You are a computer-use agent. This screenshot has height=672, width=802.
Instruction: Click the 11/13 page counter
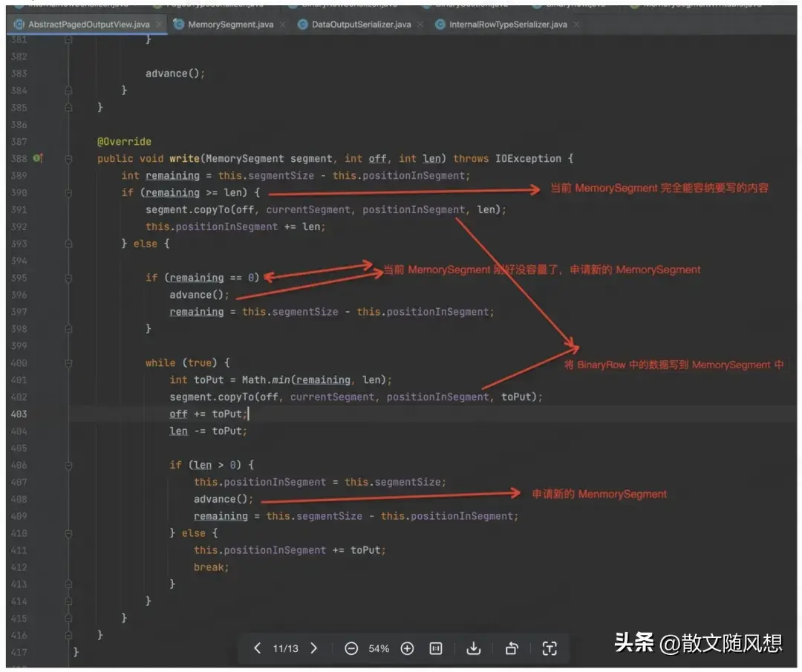click(x=285, y=648)
